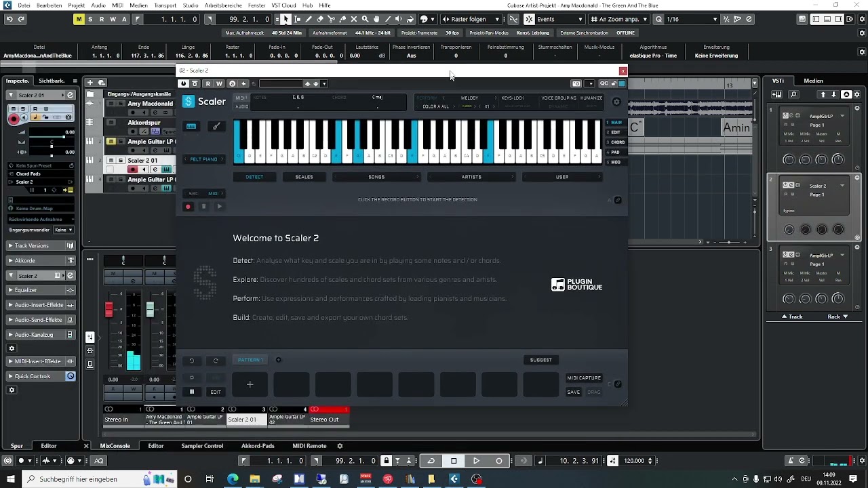The image size is (868, 488).
Task: Expand Akkorde inspector section
Action: click(x=41, y=260)
